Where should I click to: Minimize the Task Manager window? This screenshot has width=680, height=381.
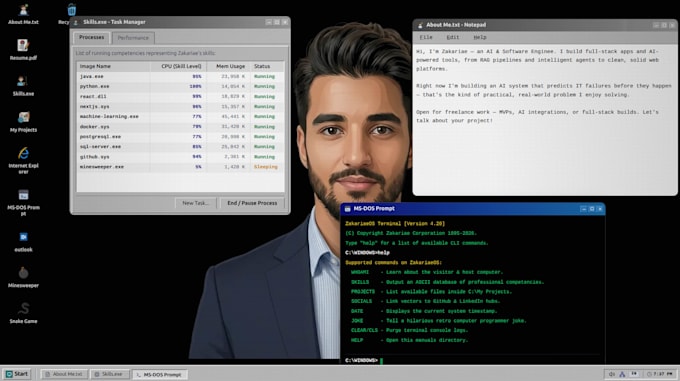click(x=268, y=22)
